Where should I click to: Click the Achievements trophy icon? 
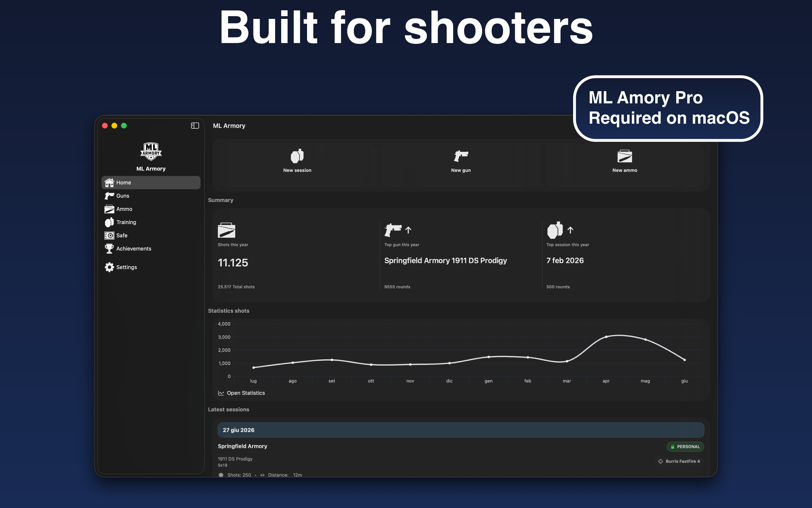point(109,249)
